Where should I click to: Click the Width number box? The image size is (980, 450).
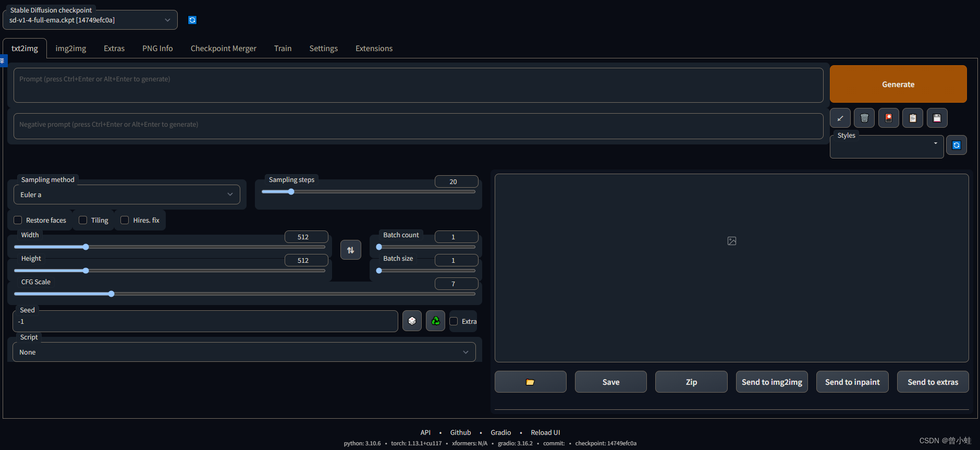point(306,237)
